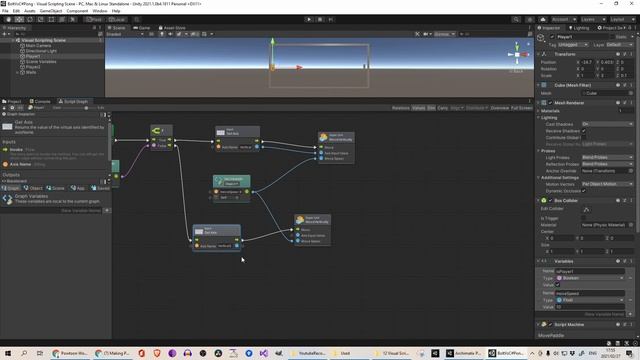Toggle the Box Collider enabled checkbox
Viewport: 640px width, 360px height.
[x=550, y=200]
